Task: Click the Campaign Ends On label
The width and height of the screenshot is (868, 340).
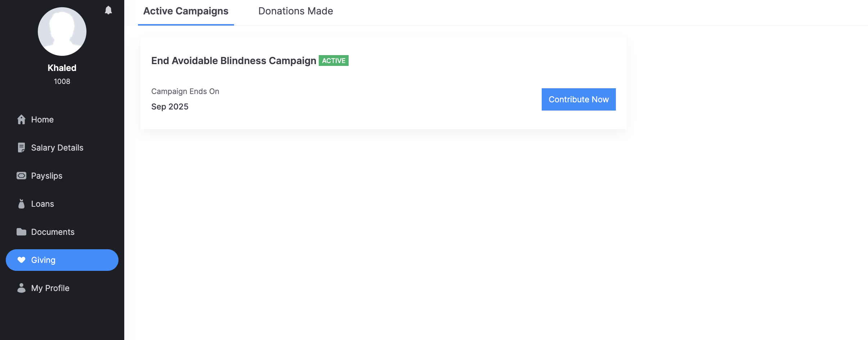Action: pyautogui.click(x=185, y=91)
